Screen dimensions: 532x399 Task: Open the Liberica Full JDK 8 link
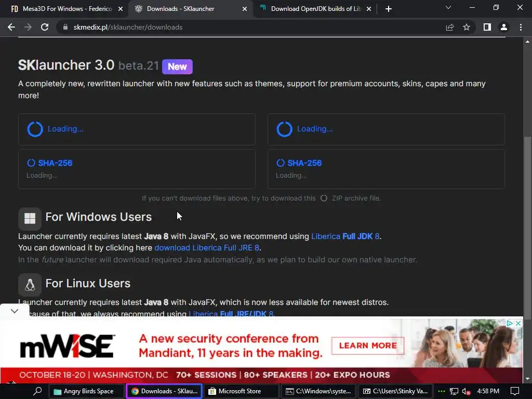coord(345,236)
